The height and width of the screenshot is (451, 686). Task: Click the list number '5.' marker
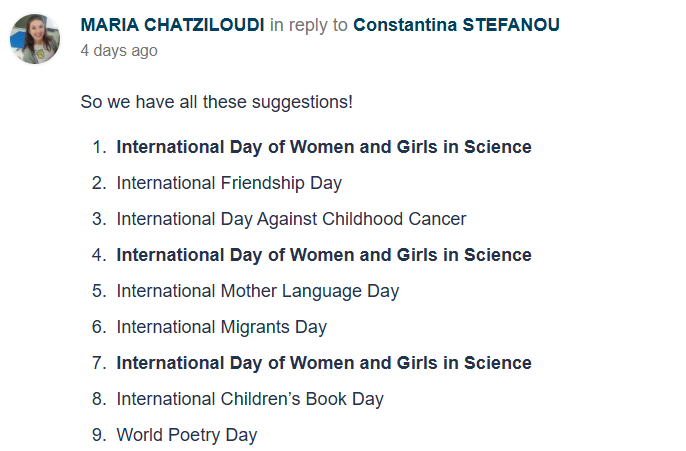click(x=98, y=291)
